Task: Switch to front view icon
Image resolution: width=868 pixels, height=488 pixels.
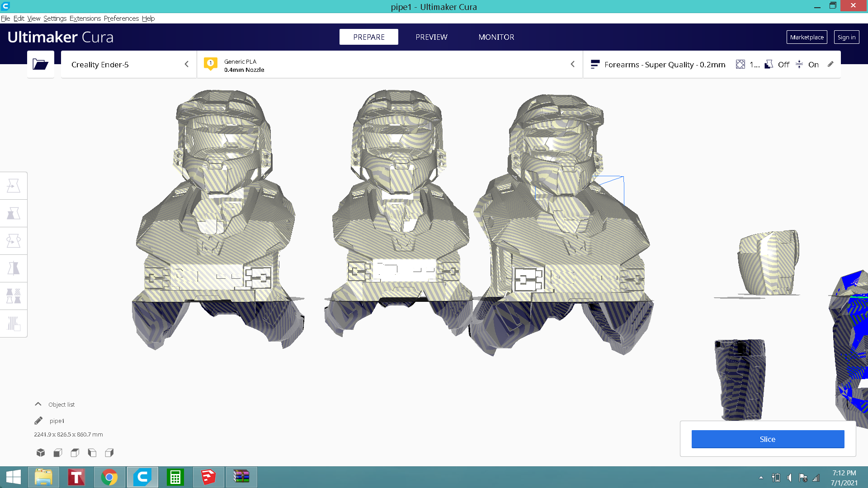Action: pos(58,452)
